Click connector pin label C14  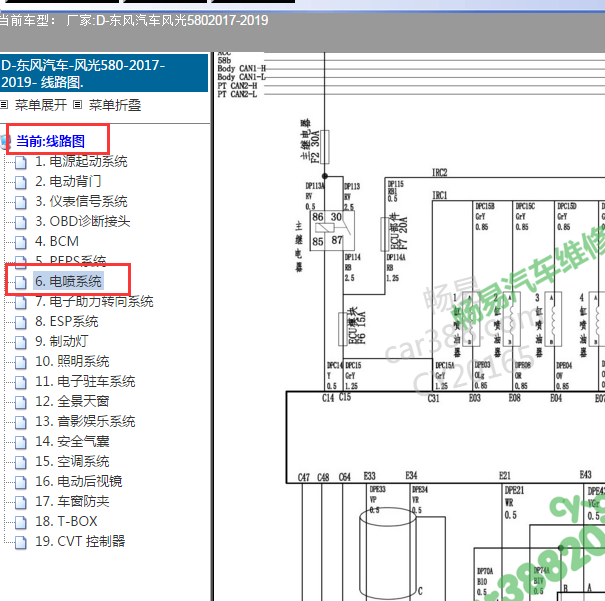(328, 398)
